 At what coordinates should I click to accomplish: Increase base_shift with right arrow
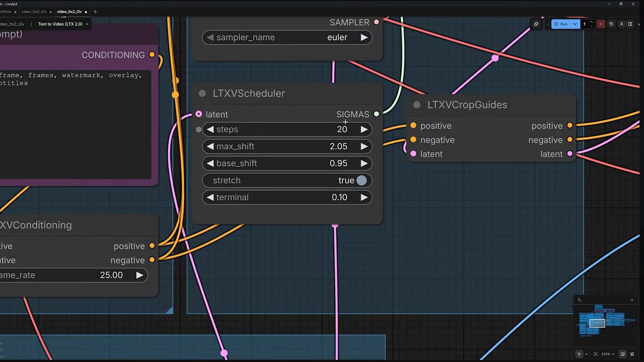point(364,163)
